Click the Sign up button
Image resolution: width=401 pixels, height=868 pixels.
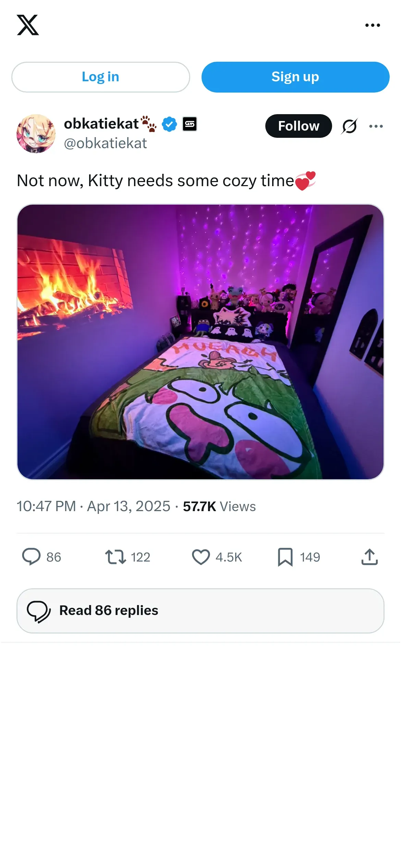pos(295,77)
